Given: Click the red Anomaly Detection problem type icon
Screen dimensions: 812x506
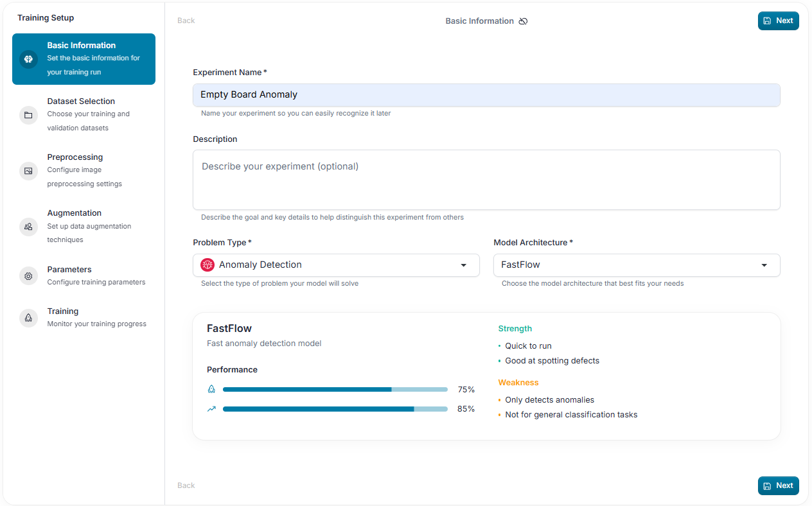Looking at the screenshot, I should point(207,265).
